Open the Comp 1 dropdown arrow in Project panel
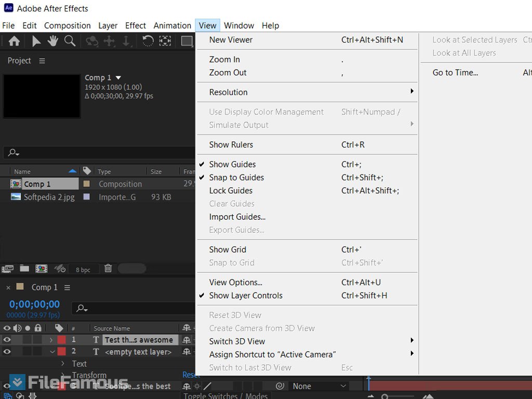This screenshot has width=532, height=399. click(118, 78)
